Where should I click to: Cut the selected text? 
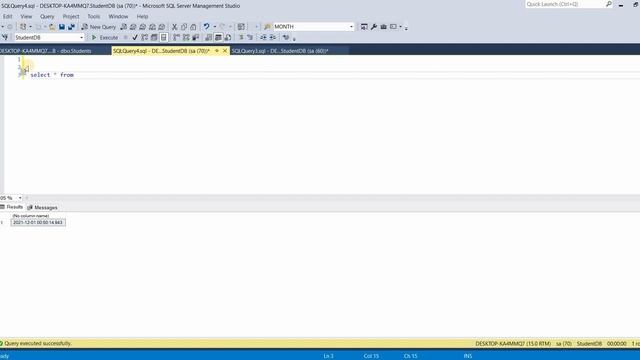(175, 27)
